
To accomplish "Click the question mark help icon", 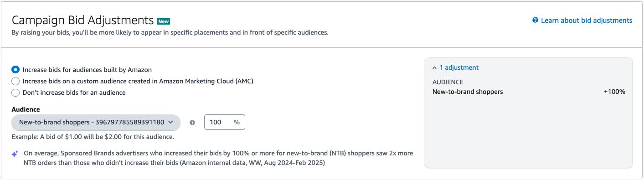I will click(536, 21).
